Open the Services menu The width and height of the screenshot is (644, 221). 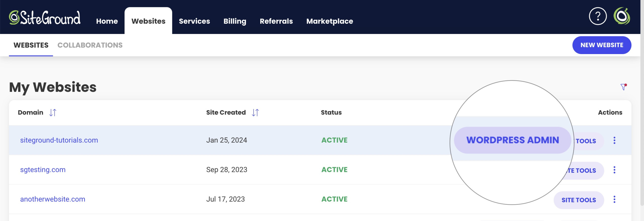[194, 21]
